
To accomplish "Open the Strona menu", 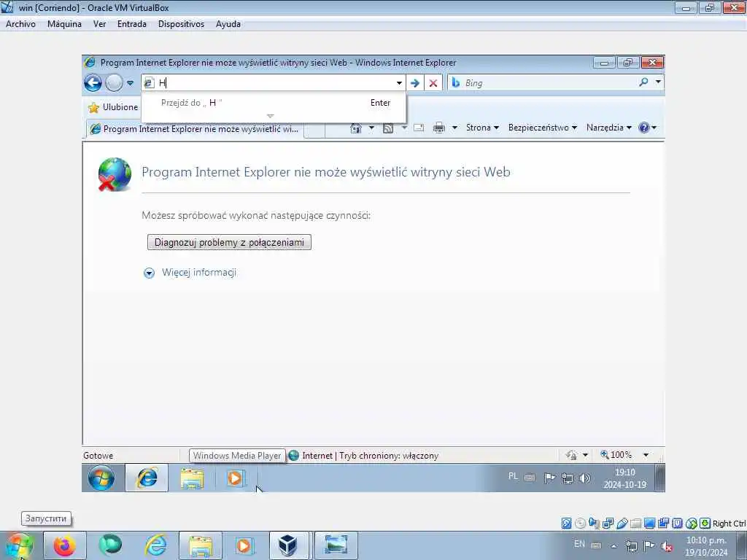I will point(482,128).
